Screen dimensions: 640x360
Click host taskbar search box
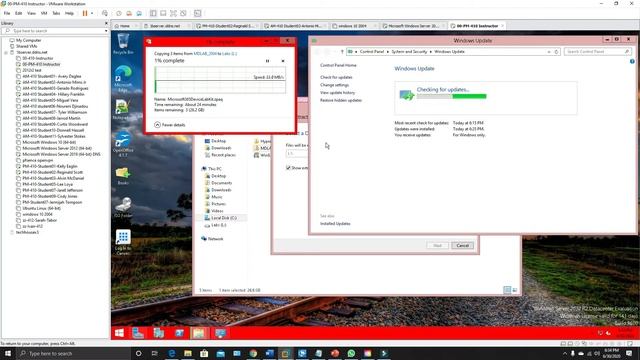73,353
